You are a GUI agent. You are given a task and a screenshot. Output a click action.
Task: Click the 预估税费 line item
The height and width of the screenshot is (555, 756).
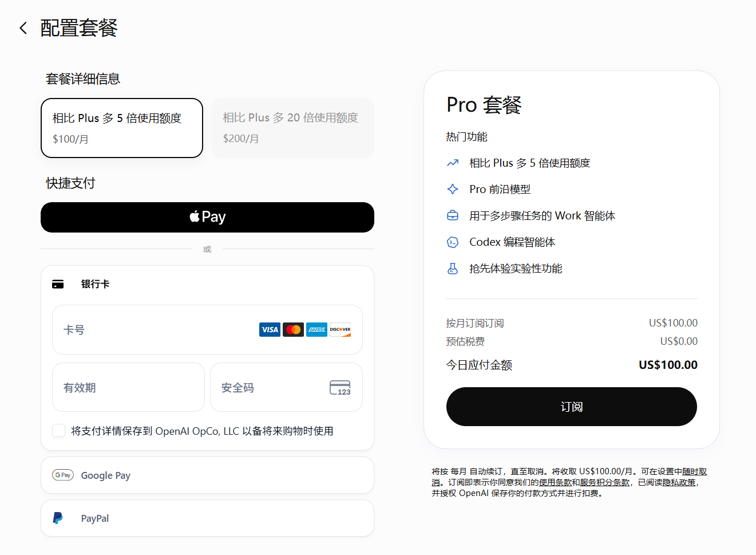pyautogui.click(x=465, y=341)
